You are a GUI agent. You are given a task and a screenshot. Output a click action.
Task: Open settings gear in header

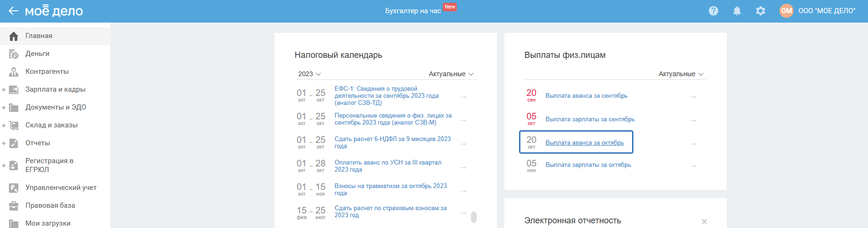[761, 11]
